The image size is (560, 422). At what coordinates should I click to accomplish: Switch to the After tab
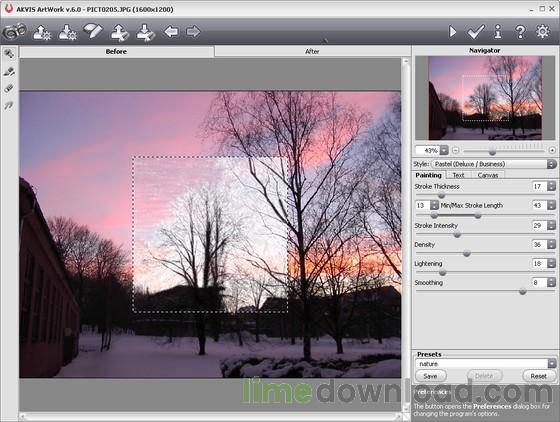point(312,51)
